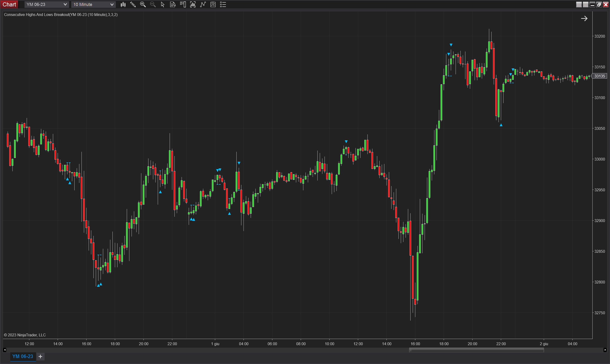This screenshot has height=364, width=610.
Task: Click the Consecutive Highs And Lows Breakout indicator label
Action: (61, 15)
